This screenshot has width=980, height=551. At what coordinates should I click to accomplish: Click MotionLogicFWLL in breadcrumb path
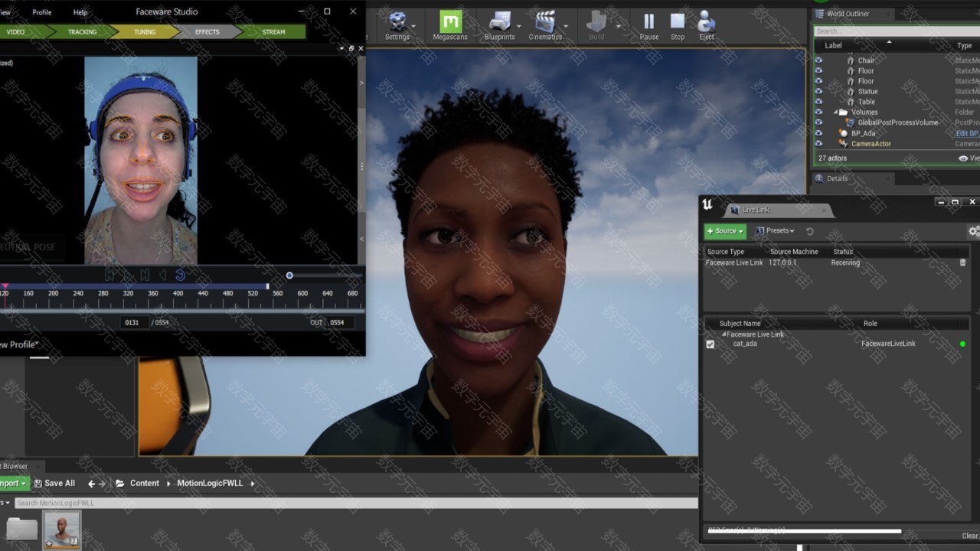pyautogui.click(x=210, y=483)
